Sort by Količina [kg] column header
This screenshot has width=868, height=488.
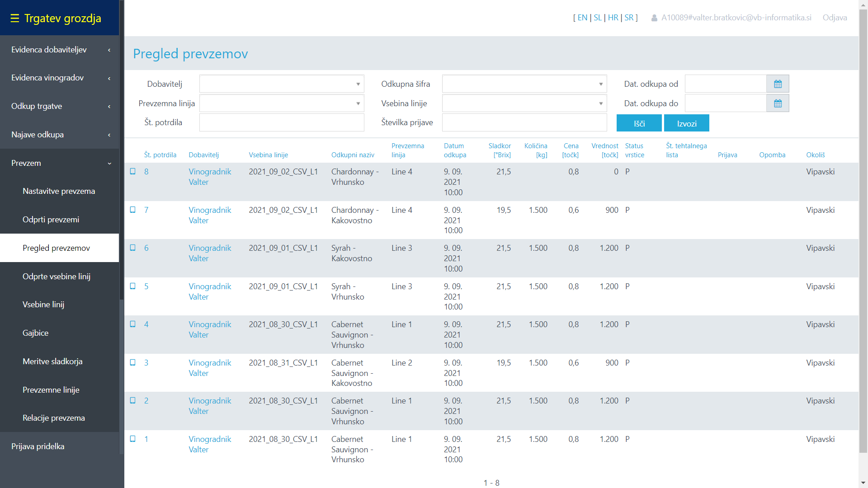tap(536, 150)
